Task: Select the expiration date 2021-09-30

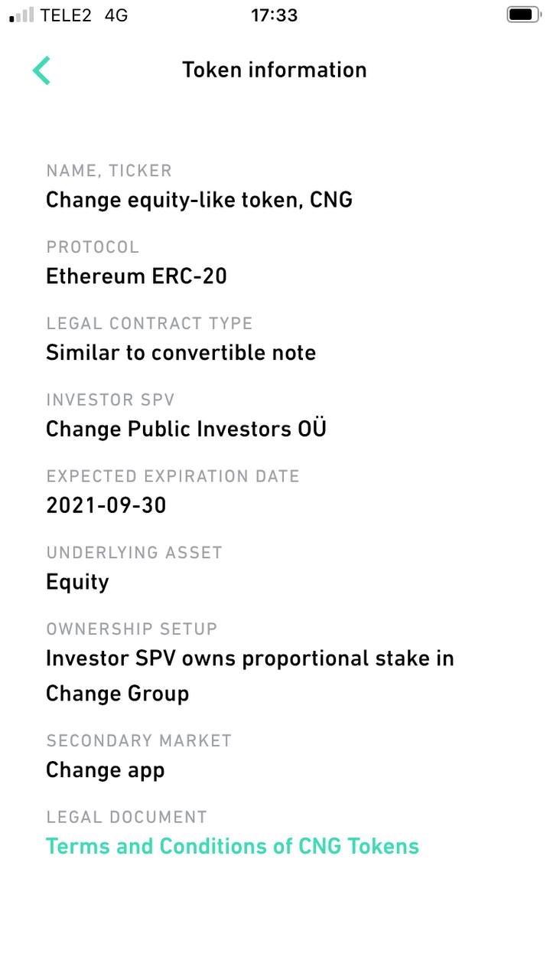Action: click(106, 505)
